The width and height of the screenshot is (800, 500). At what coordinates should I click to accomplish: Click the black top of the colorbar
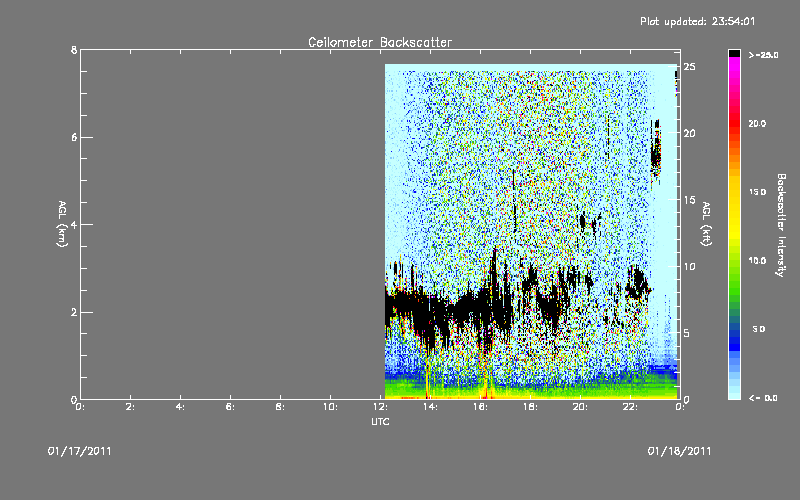(734, 53)
